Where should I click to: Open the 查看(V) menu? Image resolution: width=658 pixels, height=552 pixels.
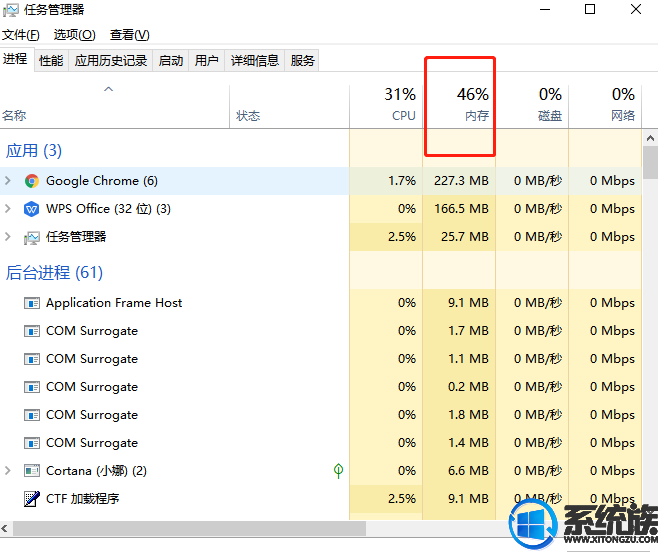pos(129,34)
